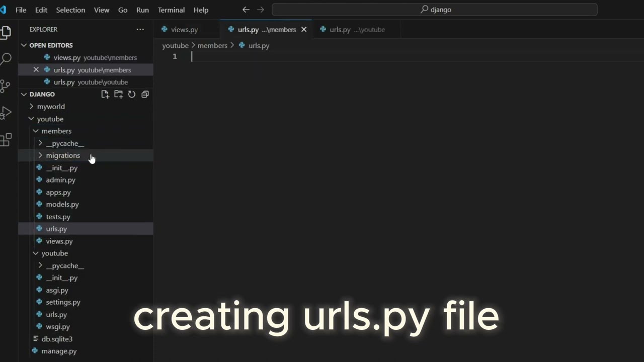644x362 pixels.
Task: Collapse the Open Editors section
Action: 24,45
